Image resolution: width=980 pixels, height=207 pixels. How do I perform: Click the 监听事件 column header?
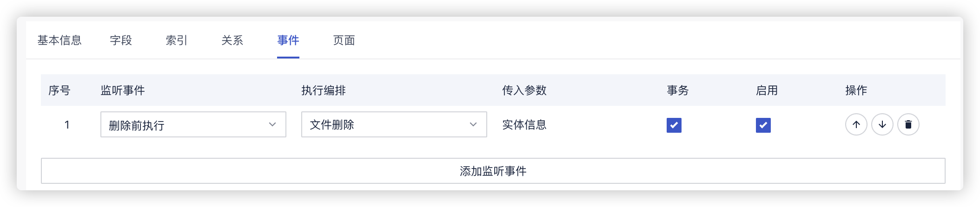[x=123, y=90]
